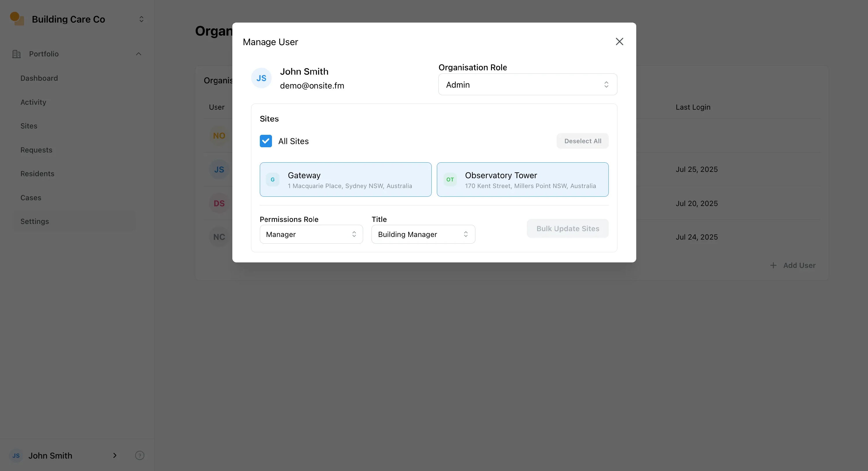Click the green OT site badge
868x471 pixels.
(450, 180)
